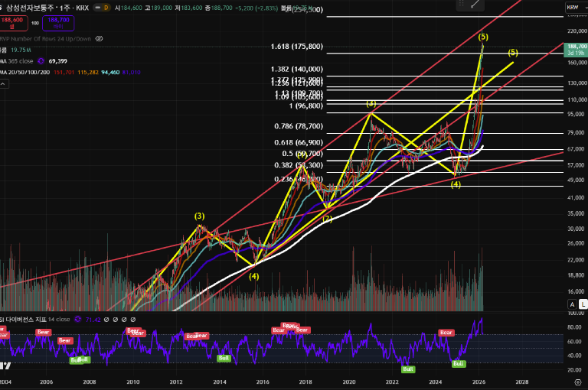Click the TradingView logo at bottom left
The height and width of the screenshot is (390, 588).
5,366
